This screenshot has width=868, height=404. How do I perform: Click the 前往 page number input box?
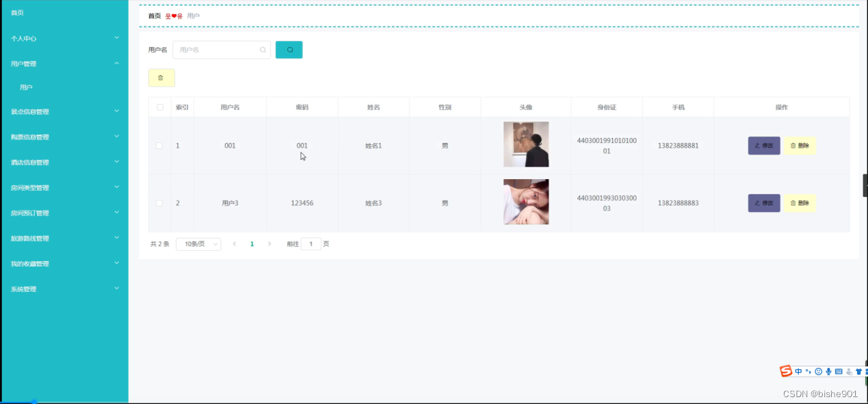coord(311,244)
